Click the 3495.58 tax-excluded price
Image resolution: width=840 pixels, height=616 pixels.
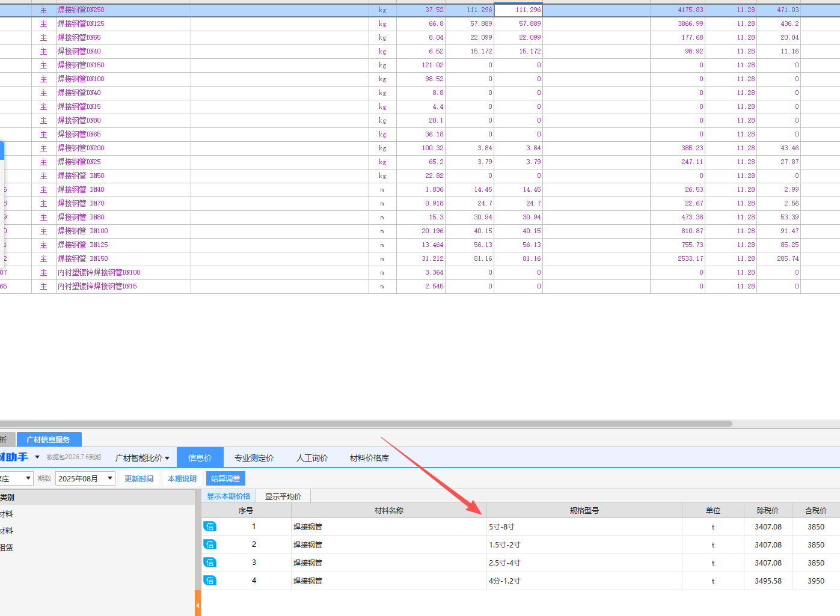768,581
